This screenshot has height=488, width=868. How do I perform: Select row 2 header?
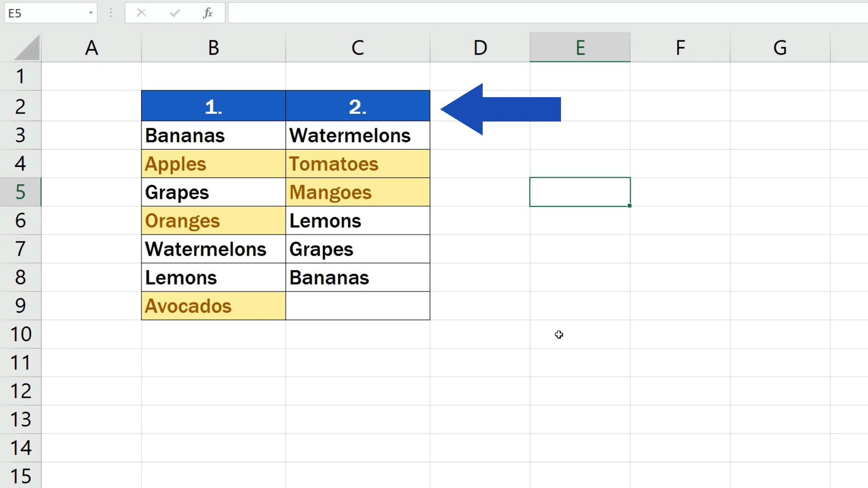point(21,106)
